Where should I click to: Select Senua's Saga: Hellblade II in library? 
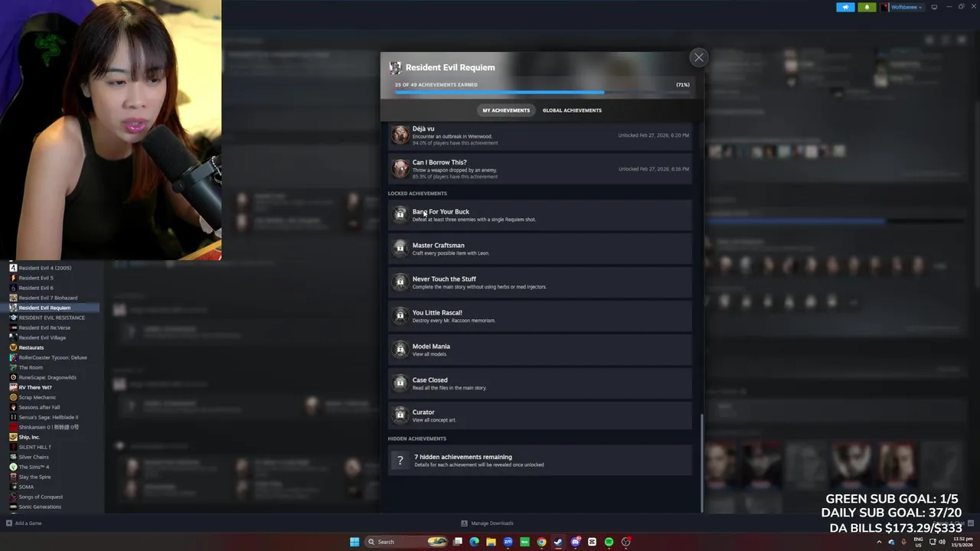tap(48, 417)
